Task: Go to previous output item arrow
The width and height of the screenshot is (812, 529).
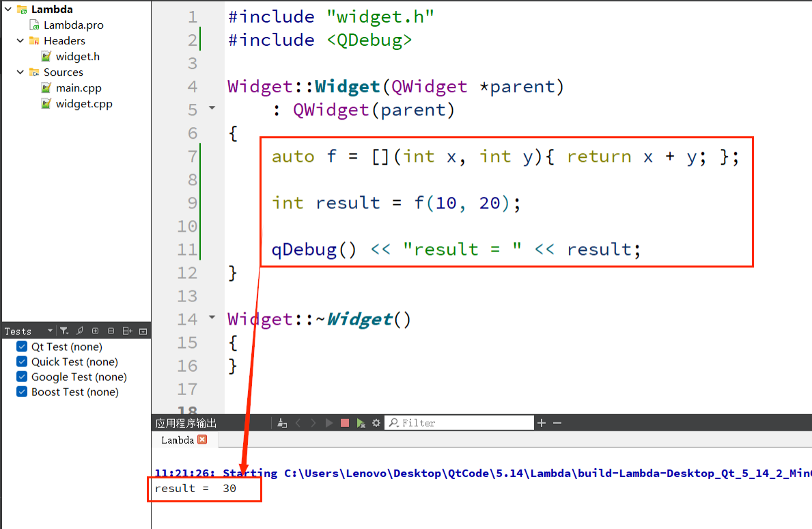Action: coord(298,423)
